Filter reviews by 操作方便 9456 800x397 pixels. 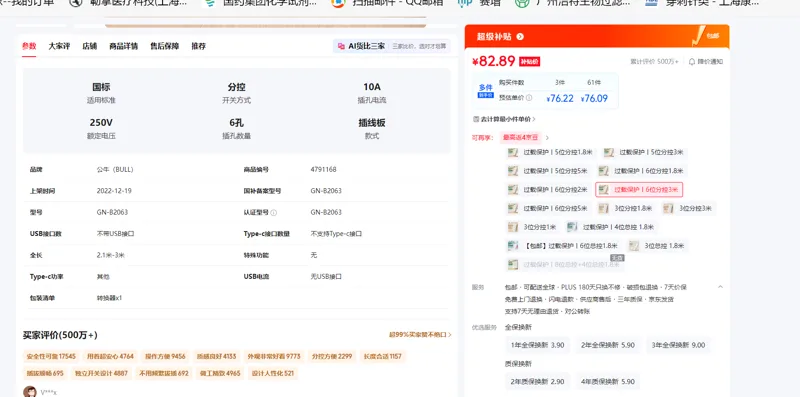click(165, 356)
